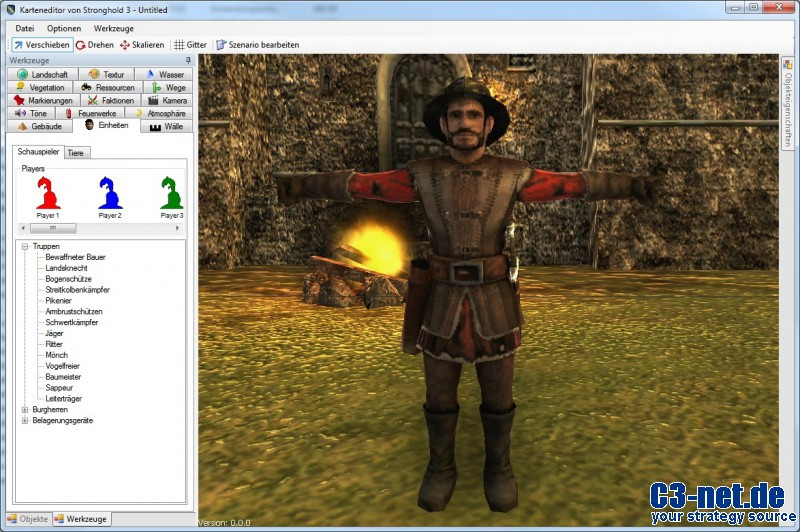Open the Vegetation tool tab

(x=40, y=87)
